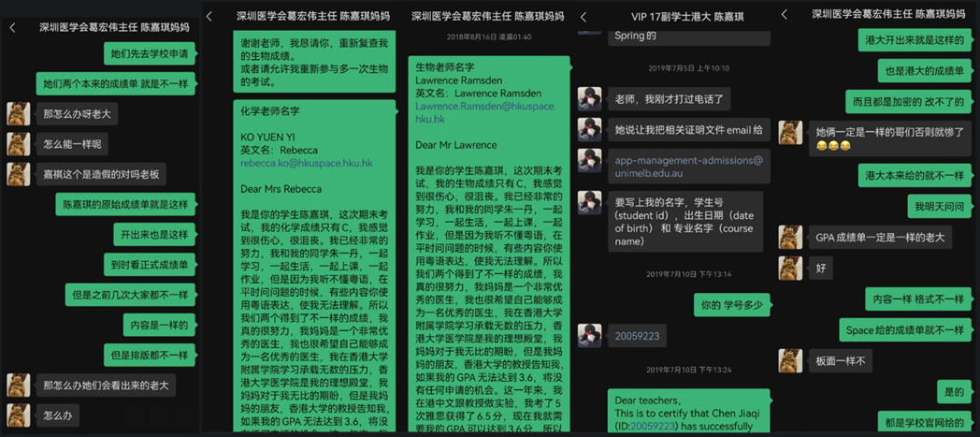Tap back arrow in the rightmost chat panel

coord(784,15)
